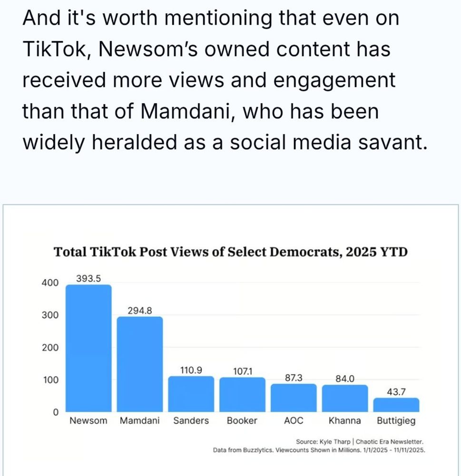
Task: Select the Buttigieg bar
Action: coord(396,405)
